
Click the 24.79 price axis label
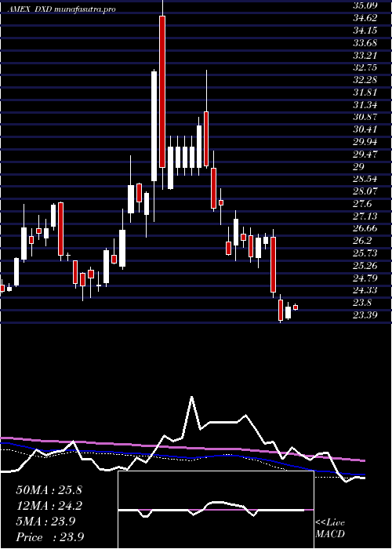(365, 278)
